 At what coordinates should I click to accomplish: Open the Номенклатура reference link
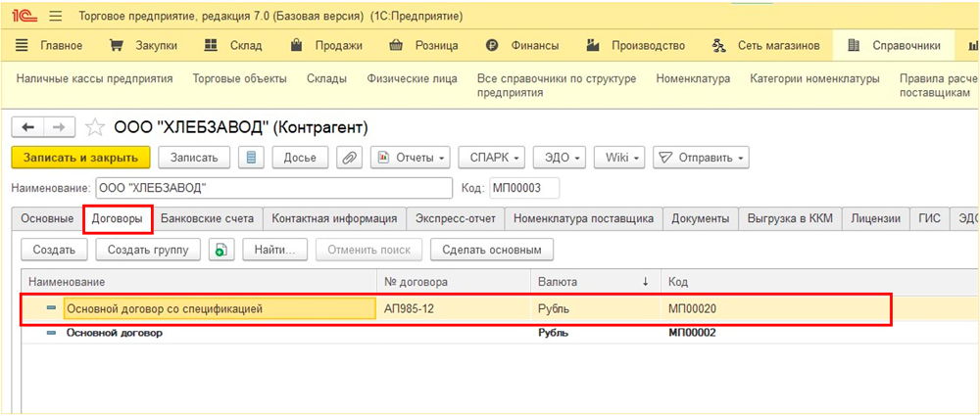693,78
